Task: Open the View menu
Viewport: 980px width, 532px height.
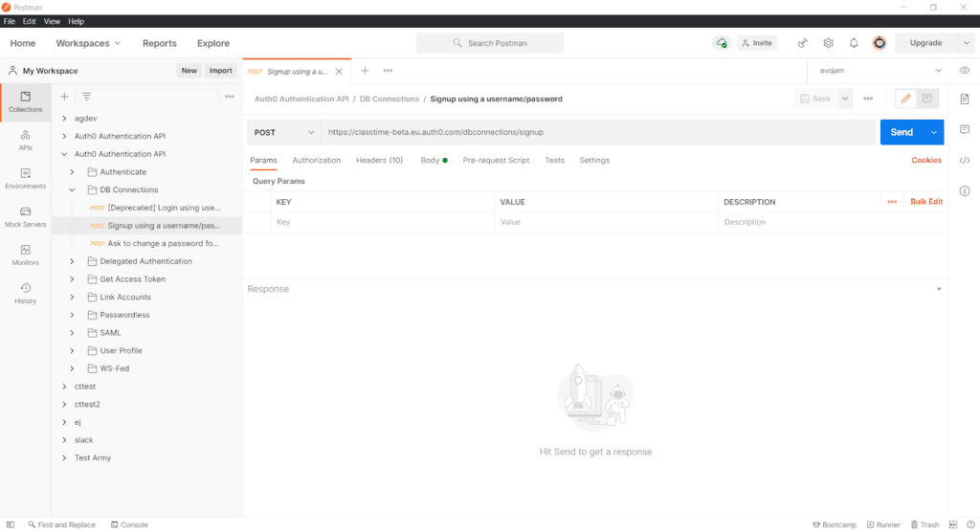Action: click(x=52, y=21)
